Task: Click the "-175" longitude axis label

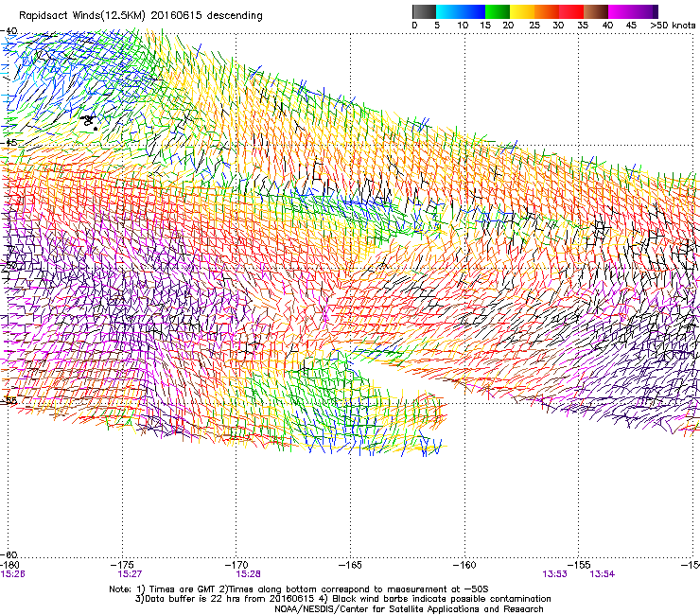Action: (x=122, y=566)
